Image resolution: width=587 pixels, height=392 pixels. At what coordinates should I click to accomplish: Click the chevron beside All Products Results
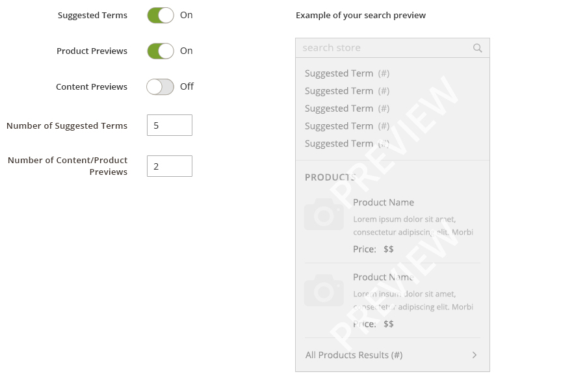[x=475, y=355]
